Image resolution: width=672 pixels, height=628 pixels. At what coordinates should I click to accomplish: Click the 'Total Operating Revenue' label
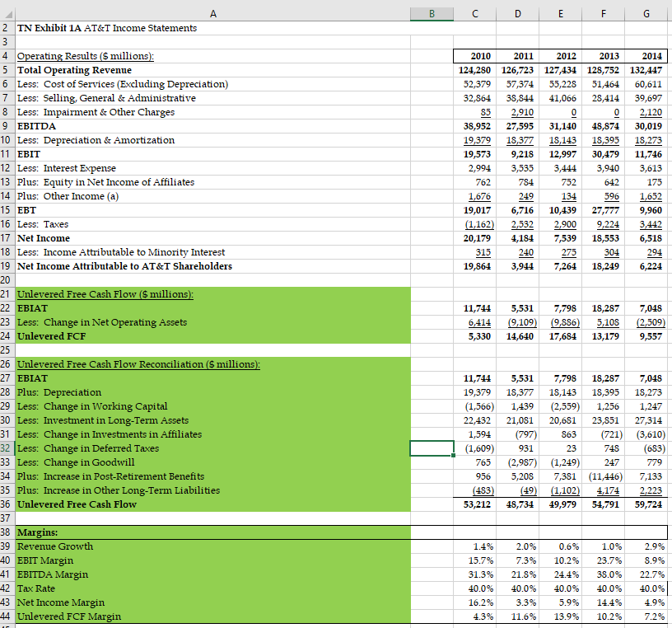click(x=74, y=70)
